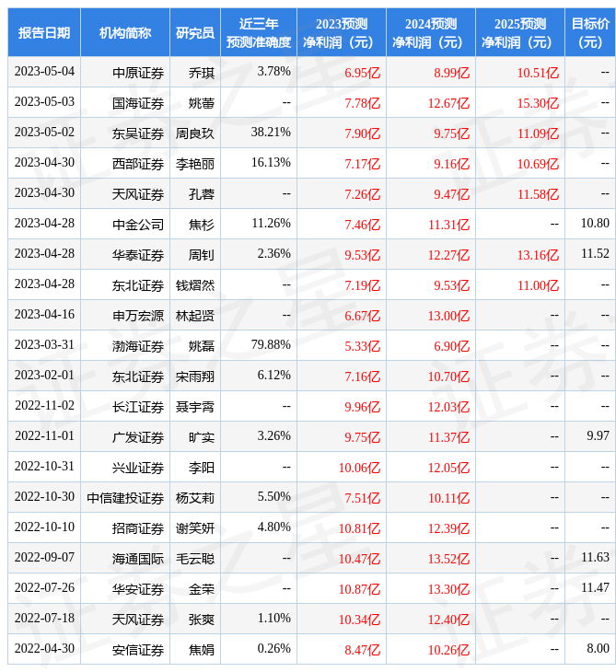Select the date cell 2023-02-01

[44, 376]
